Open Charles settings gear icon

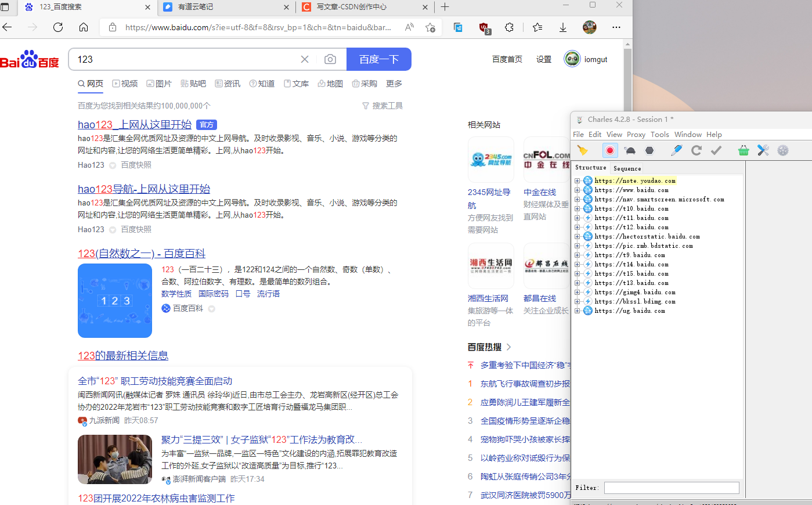click(783, 150)
